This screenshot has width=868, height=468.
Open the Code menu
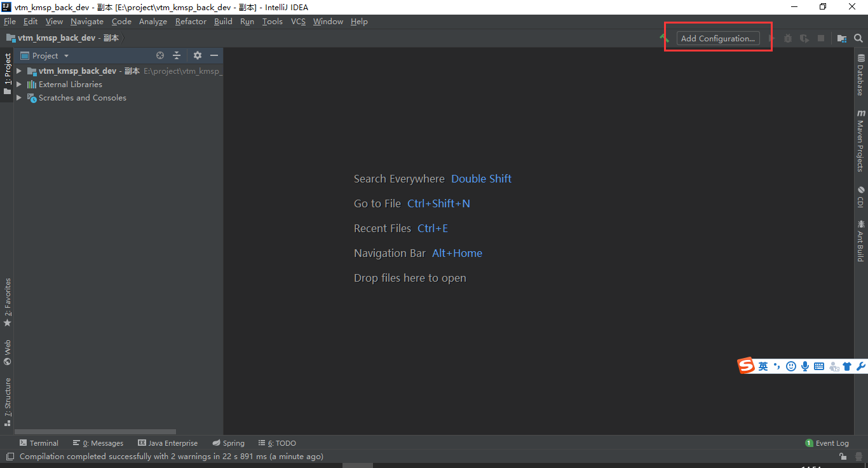click(121, 21)
